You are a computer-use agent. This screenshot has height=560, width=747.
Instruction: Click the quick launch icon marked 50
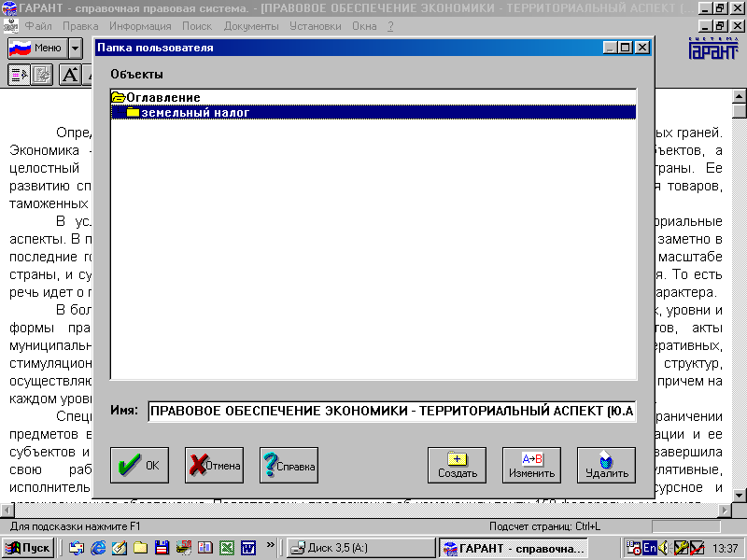pos(184,548)
